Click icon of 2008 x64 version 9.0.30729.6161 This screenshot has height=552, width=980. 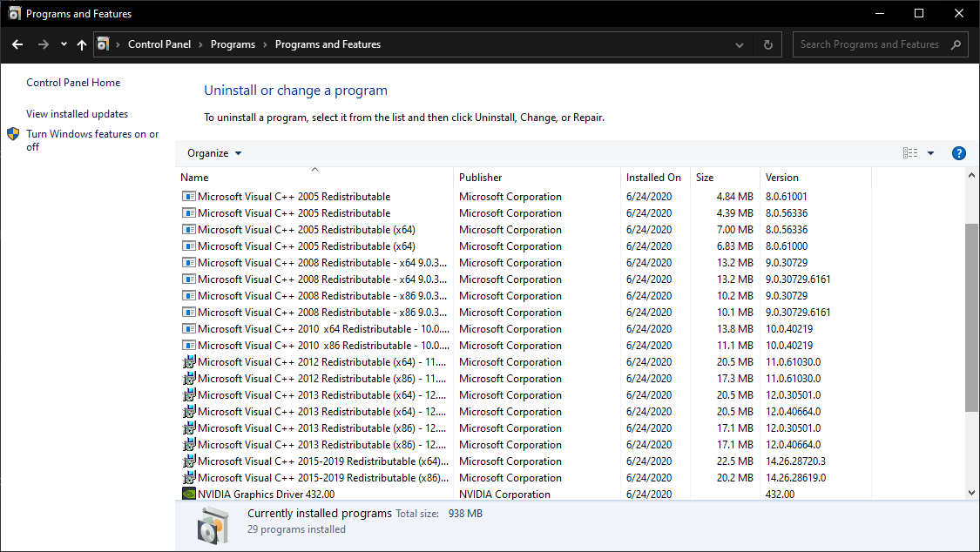[188, 279]
